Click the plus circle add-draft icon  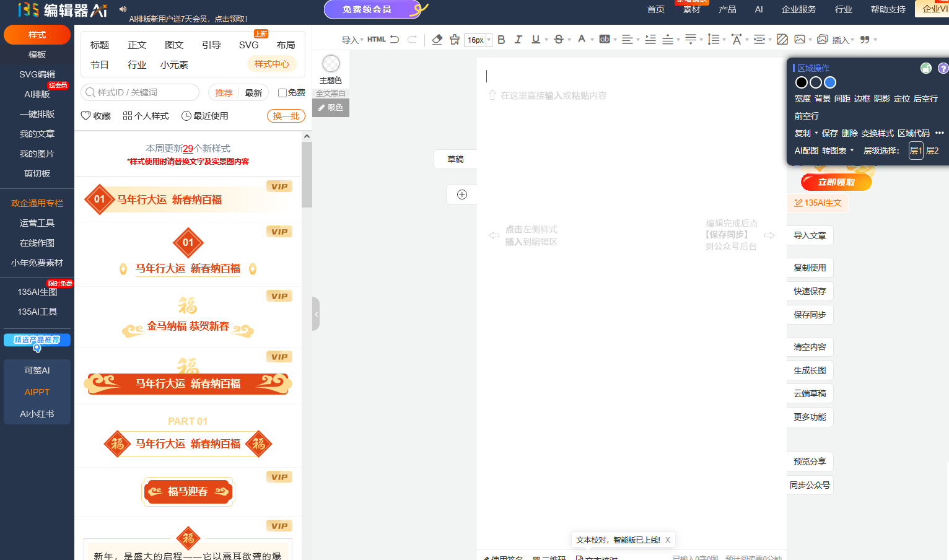[462, 195]
